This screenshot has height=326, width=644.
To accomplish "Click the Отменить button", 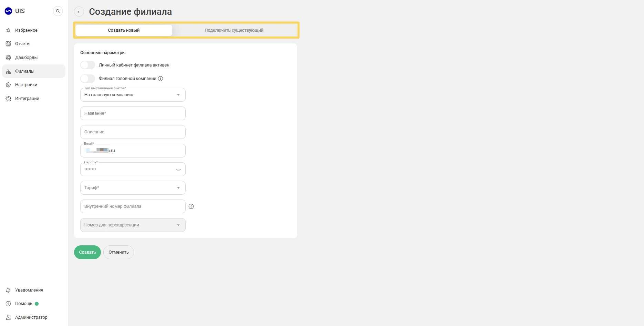I will click(x=118, y=252).
